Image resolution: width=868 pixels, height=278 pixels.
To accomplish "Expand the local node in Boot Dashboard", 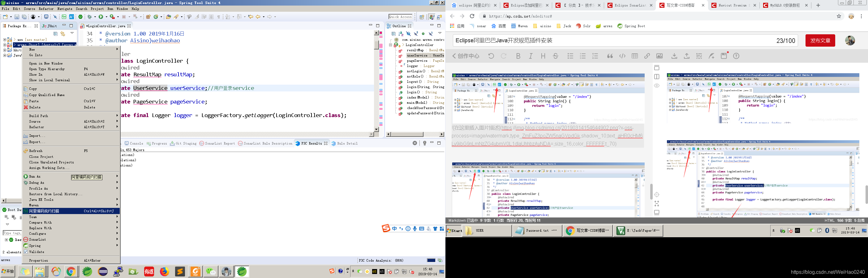I will coord(6,240).
